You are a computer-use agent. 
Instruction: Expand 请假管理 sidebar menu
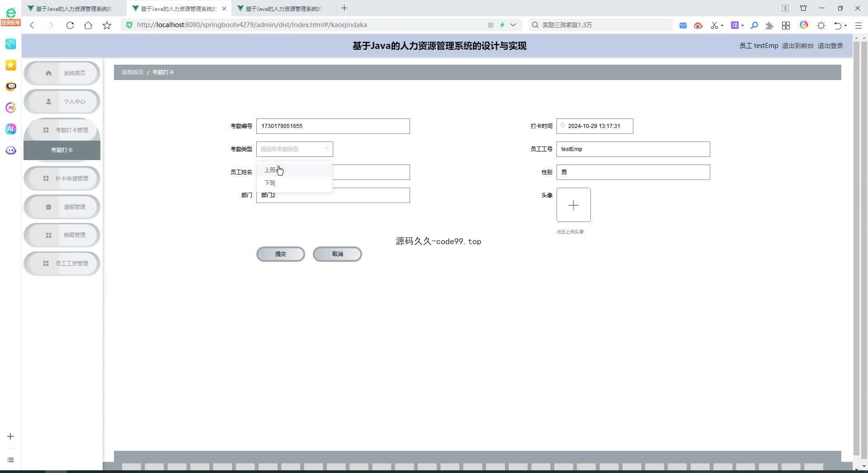coord(62,207)
